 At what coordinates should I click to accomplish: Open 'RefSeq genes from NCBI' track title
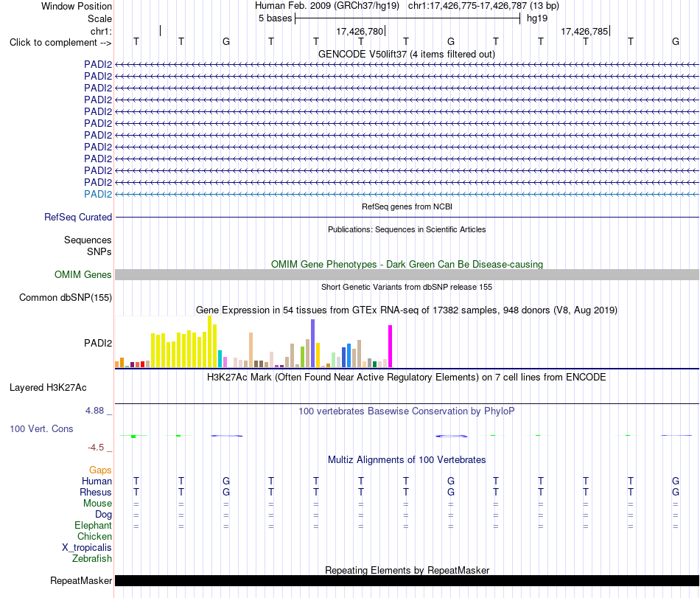coord(407,206)
